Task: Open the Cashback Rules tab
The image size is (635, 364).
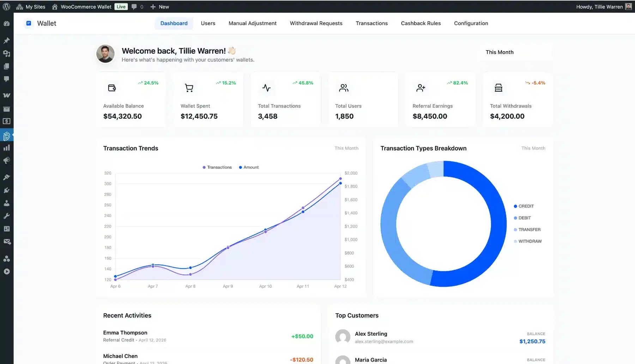Action: point(421,23)
